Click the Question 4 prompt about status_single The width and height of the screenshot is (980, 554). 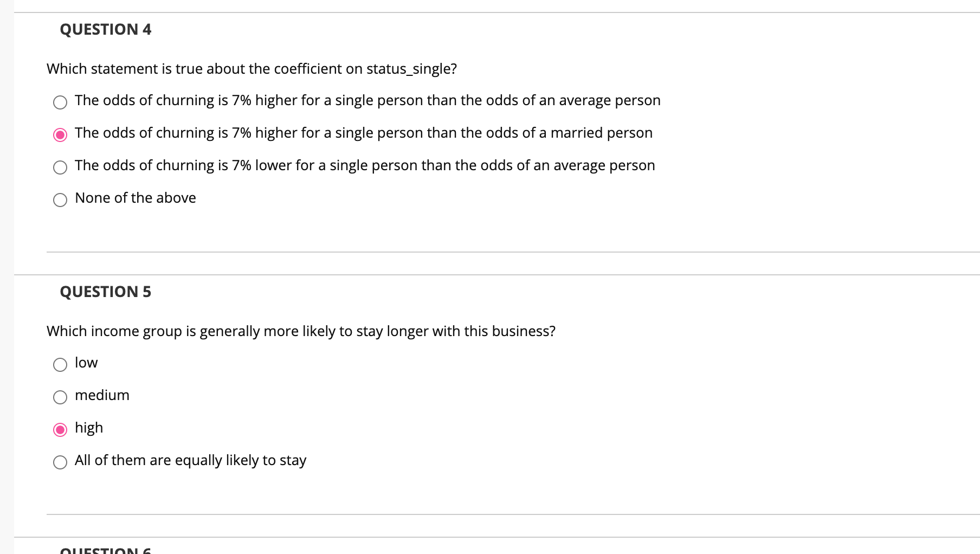[251, 69]
